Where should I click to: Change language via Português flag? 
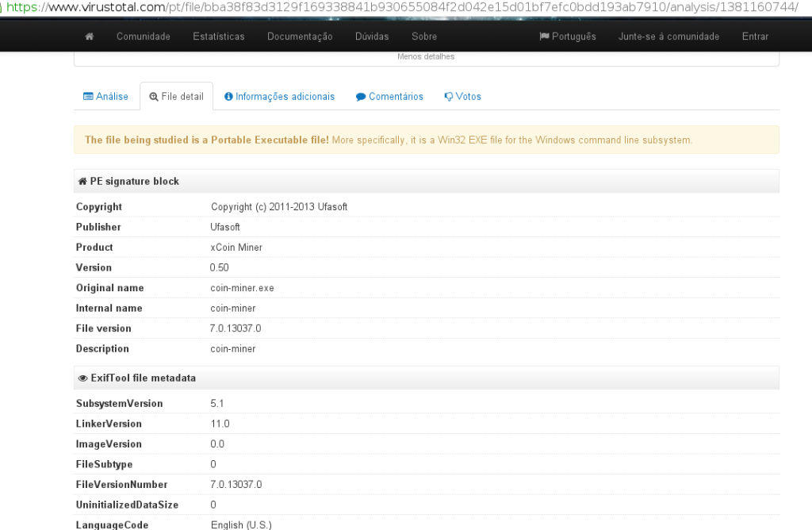(568, 36)
